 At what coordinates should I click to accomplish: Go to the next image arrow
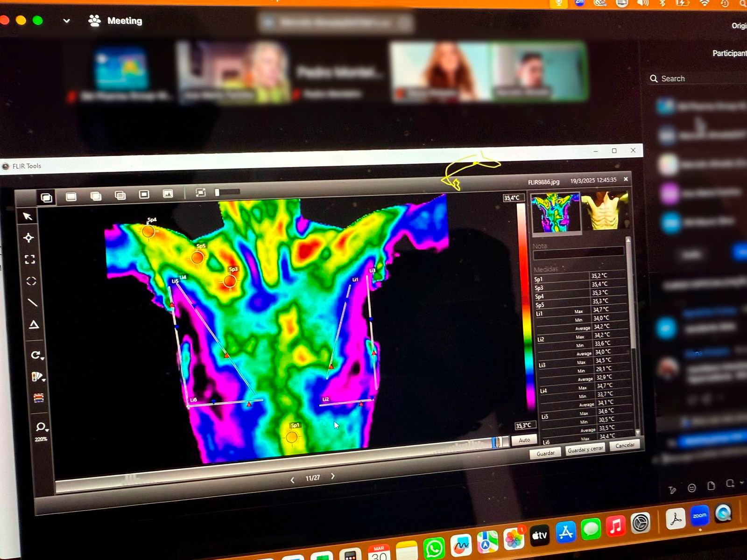[x=333, y=476]
